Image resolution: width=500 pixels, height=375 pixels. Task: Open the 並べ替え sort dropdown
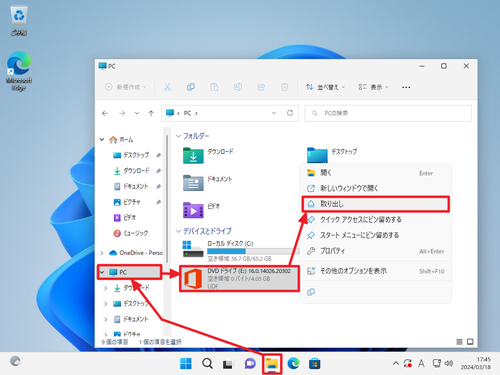325,87
